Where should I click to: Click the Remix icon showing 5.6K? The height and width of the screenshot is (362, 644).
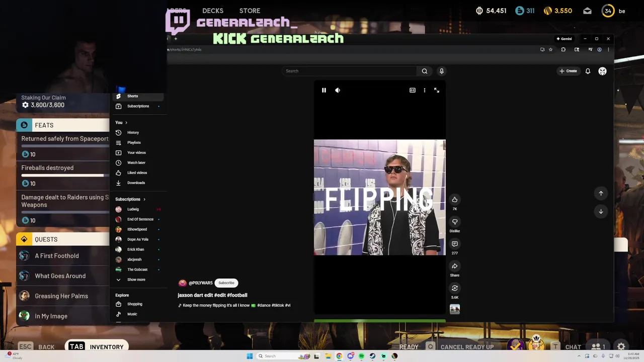[455, 288]
